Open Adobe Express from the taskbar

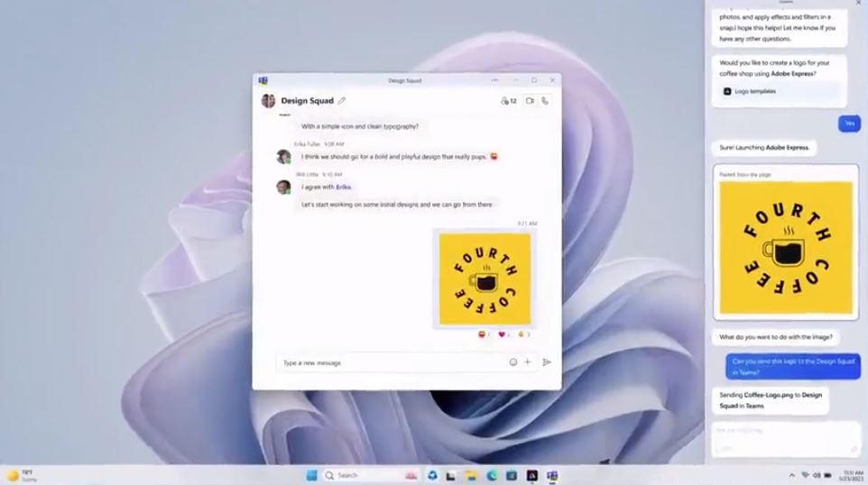532,475
